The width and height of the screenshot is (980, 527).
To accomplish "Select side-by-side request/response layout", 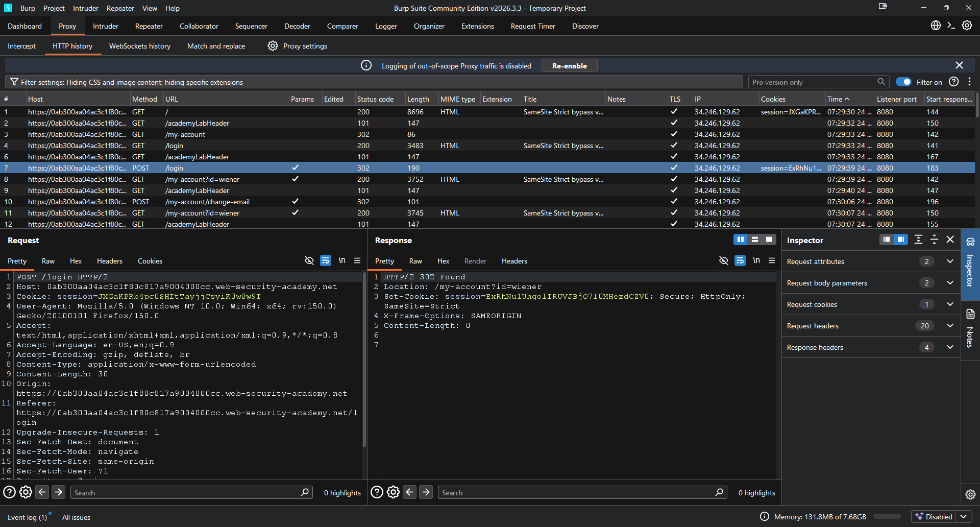I will coord(740,239).
